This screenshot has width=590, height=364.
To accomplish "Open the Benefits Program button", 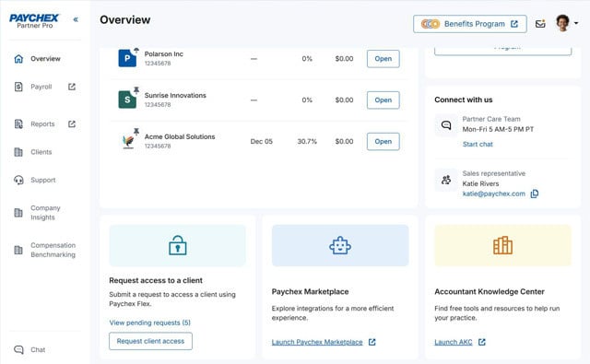I will [x=469, y=24].
